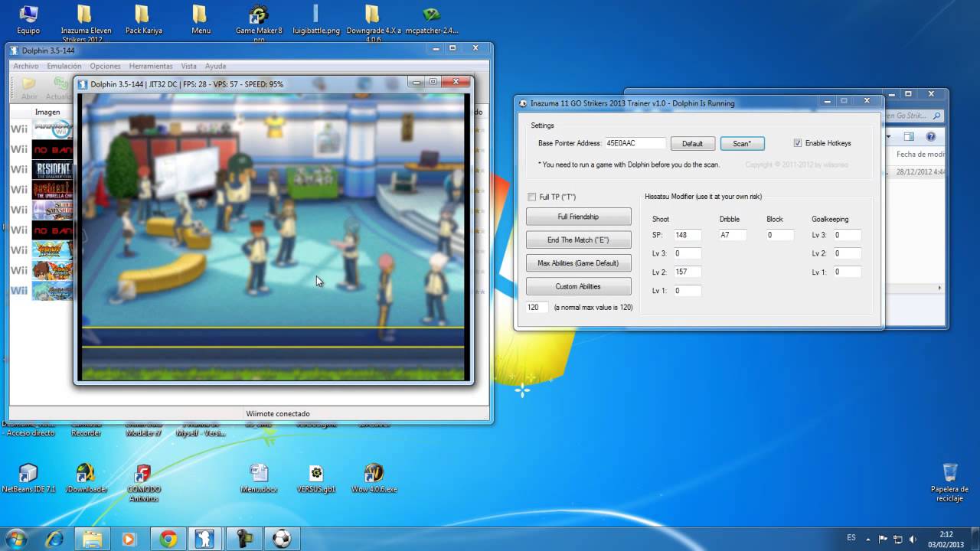Click the Windows Start orb
The image size is (980, 551).
click(16, 539)
